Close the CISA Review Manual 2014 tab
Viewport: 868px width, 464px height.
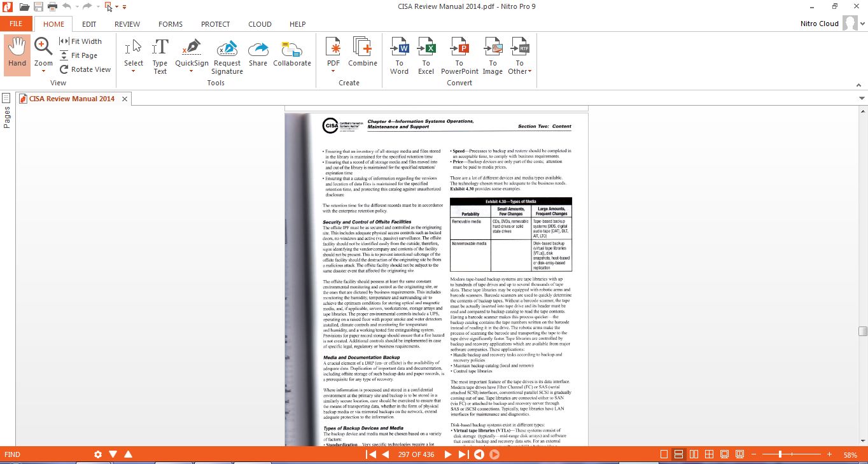click(125, 99)
